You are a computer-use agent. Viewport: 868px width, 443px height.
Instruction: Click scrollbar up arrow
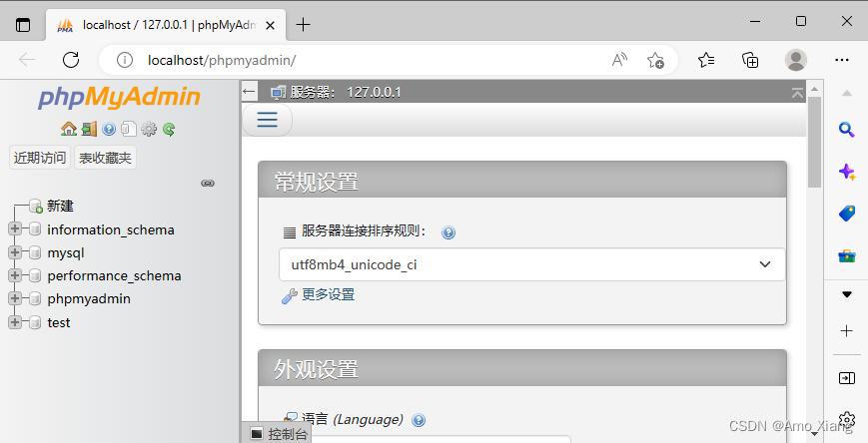(x=814, y=89)
